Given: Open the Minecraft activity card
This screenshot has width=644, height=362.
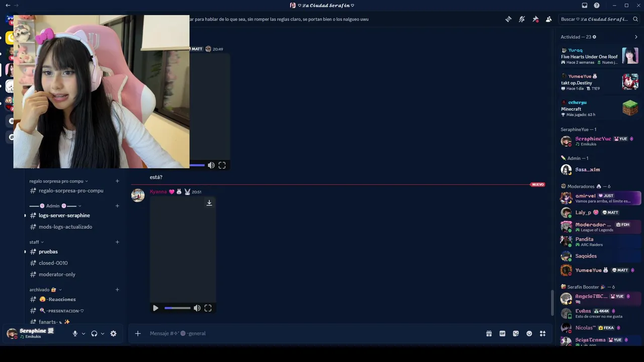Looking at the screenshot, I should click(600, 109).
